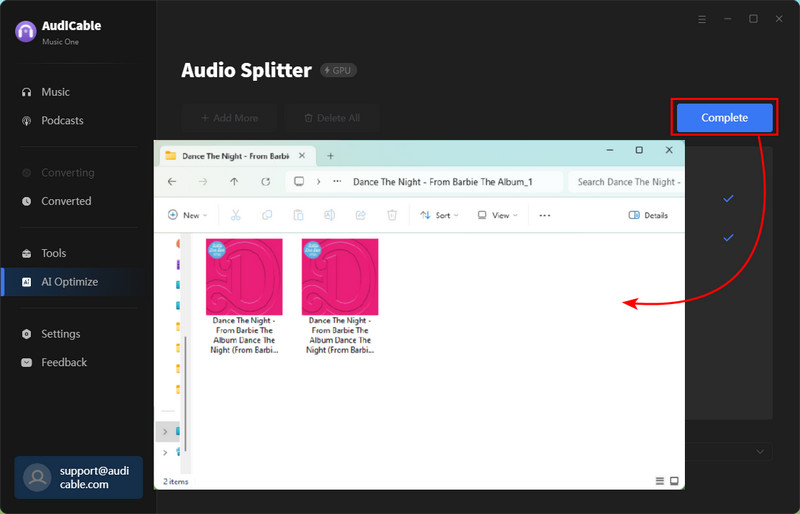
Task: Click the Rename icon in Explorer toolbar
Action: 330,215
